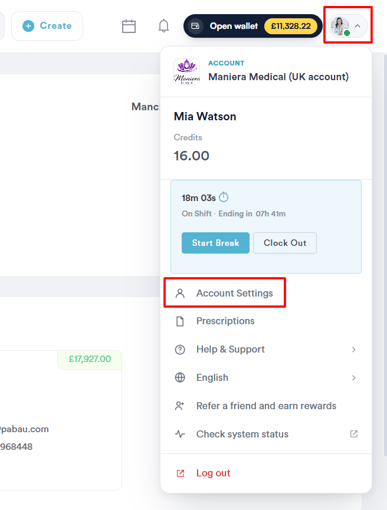Open the calendar icon in the header
Screen dimensions: 387x510
[x=129, y=26]
